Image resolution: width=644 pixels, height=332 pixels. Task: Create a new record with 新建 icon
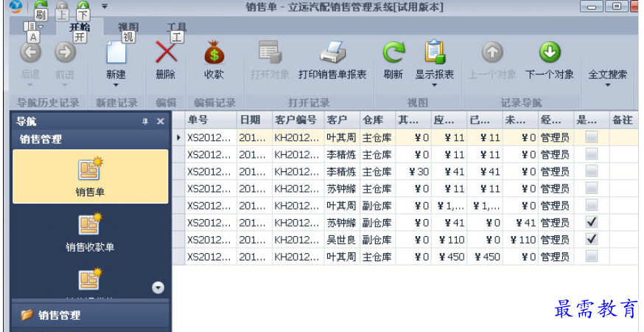[116, 52]
